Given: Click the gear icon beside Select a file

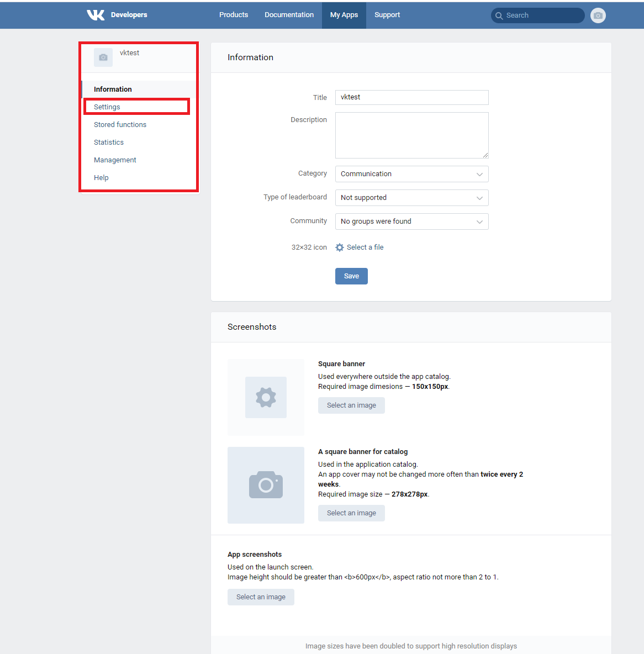Looking at the screenshot, I should click(x=340, y=247).
